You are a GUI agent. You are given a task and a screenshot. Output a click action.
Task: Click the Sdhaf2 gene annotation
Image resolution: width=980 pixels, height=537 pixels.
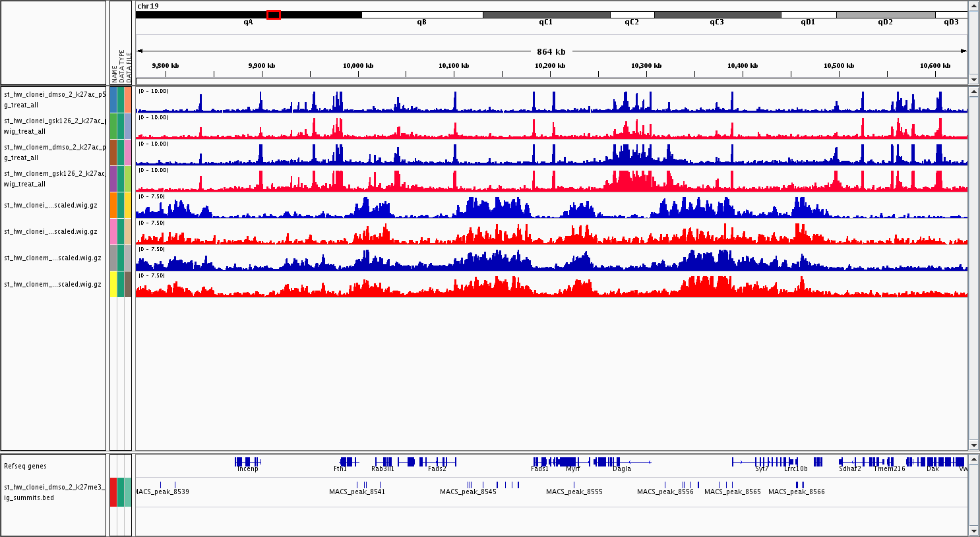pyautogui.click(x=850, y=462)
